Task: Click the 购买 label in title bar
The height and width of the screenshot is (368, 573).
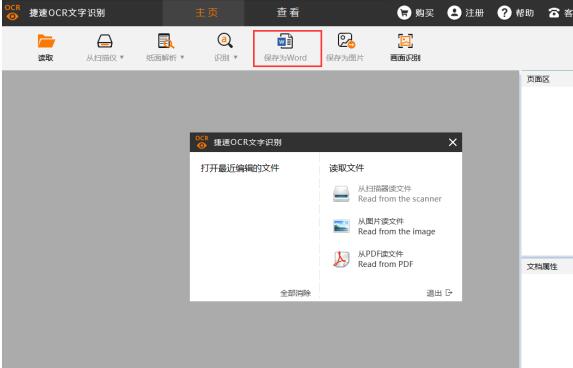Action: click(424, 13)
